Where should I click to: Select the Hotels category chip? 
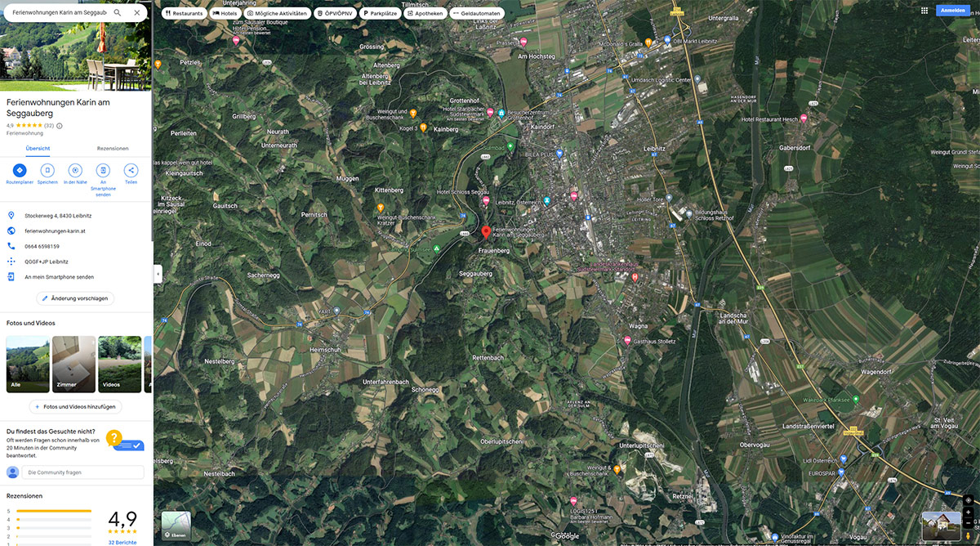coord(225,13)
